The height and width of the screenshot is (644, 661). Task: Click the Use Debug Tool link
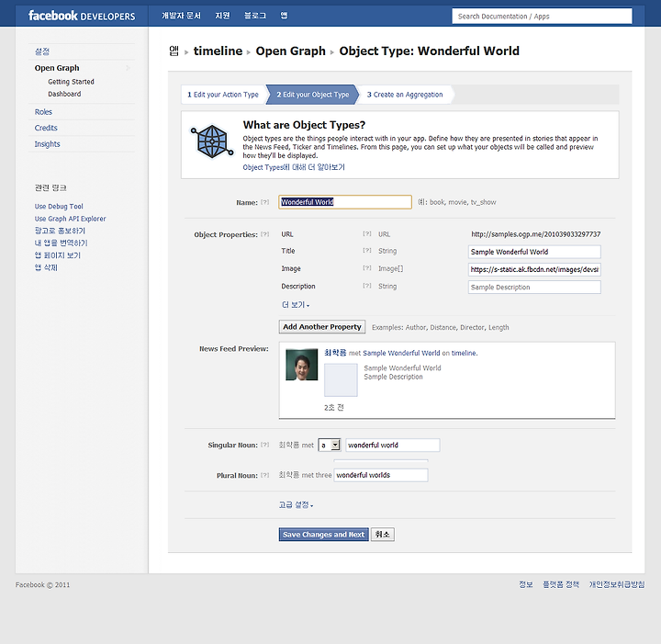pyautogui.click(x=59, y=206)
